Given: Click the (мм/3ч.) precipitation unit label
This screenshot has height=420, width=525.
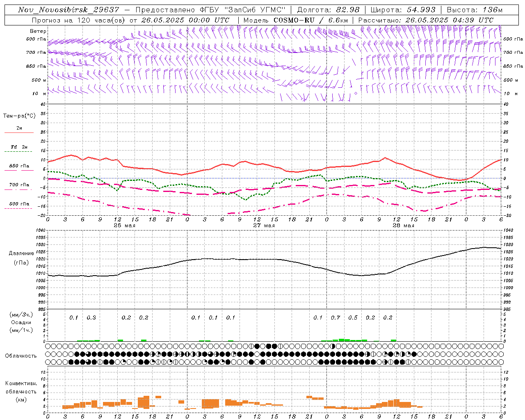Looking at the screenshot, I should click(x=21, y=315).
